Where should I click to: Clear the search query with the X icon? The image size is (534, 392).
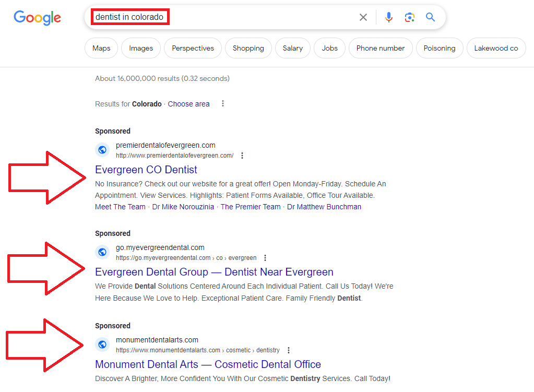pos(363,17)
